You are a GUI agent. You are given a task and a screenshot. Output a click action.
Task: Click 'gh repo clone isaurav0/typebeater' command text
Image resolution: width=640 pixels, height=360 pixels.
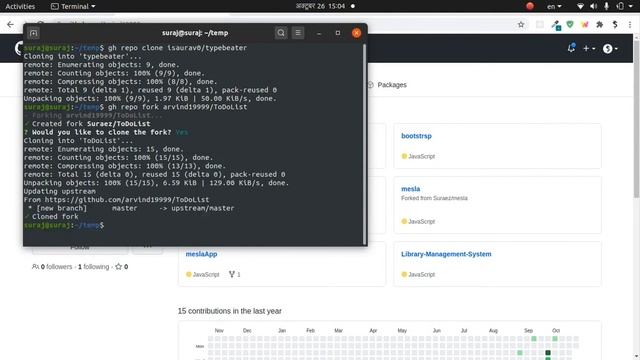click(x=177, y=48)
